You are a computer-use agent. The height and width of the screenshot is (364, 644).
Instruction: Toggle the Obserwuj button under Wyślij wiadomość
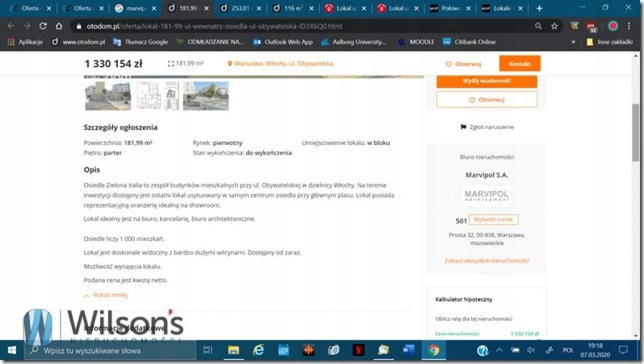pos(487,100)
